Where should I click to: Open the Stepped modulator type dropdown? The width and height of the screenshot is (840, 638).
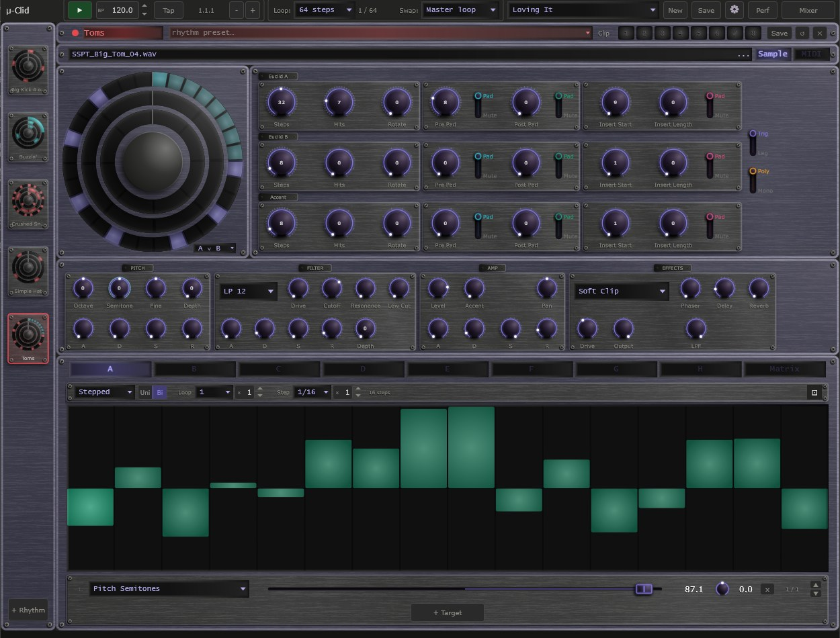[x=105, y=392]
